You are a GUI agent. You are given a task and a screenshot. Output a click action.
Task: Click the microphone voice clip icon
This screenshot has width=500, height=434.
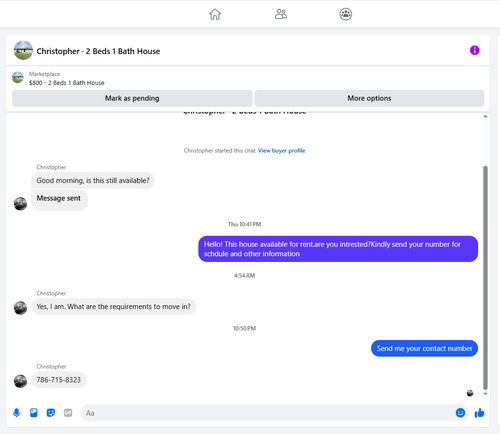point(16,413)
